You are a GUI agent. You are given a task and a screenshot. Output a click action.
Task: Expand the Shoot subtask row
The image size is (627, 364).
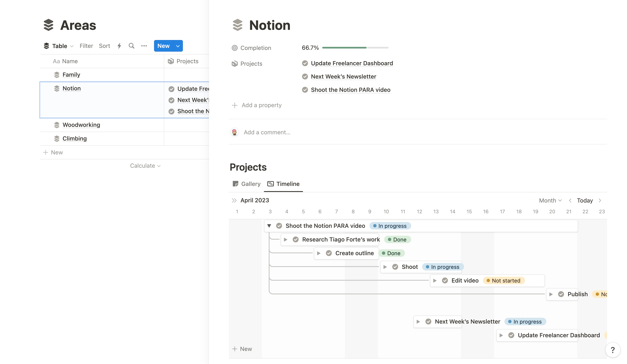point(385,267)
